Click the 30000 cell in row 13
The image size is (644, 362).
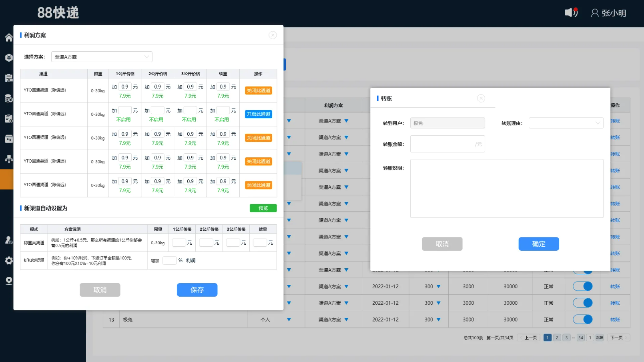tap(510, 320)
